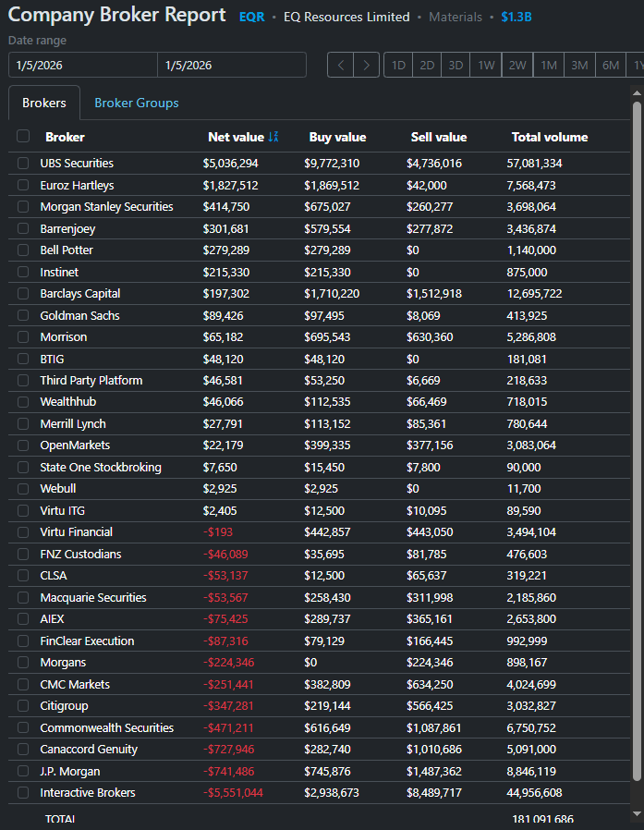Screen dimensions: 644x830
Task: Click the Bell Potter broker name
Action: pyautogui.click(x=67, y=250)
